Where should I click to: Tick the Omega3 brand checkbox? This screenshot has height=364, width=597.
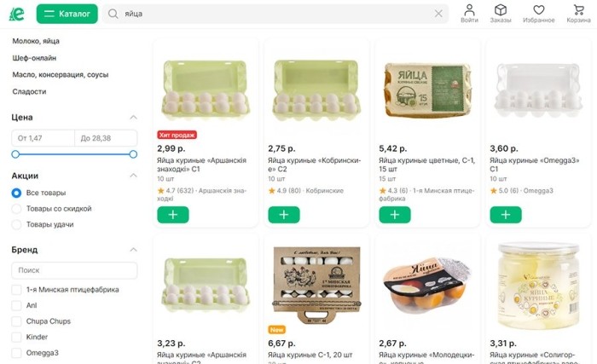tap(16, 353)
